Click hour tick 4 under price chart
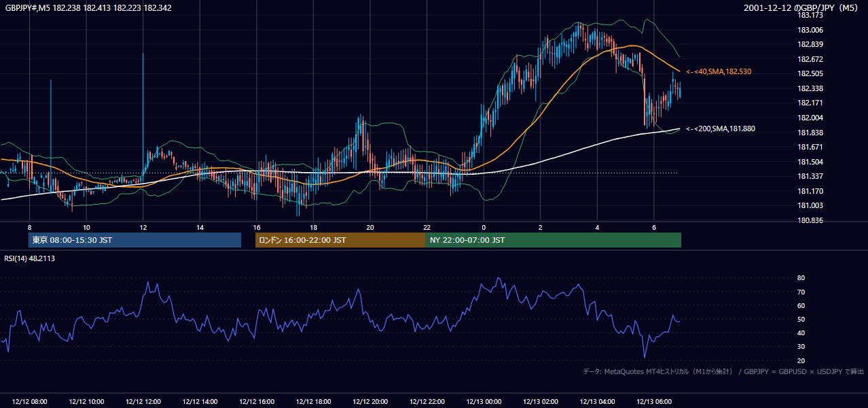The width and height of the screenshot is (868, 408). pyautogui.click(x=598, y=227)
